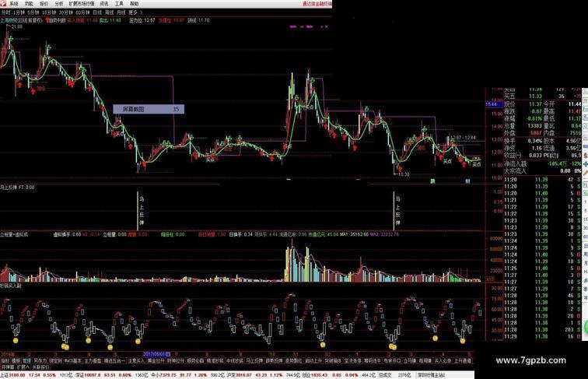The image size is (588, 379).
Task: Switch to 5分钟 period
Action: click(33, 12)
